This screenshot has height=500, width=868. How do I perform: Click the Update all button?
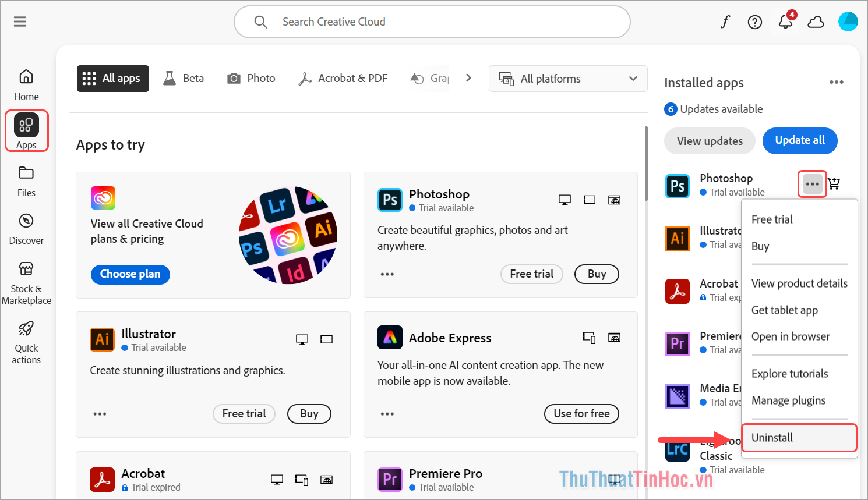[x=800, y=140]
